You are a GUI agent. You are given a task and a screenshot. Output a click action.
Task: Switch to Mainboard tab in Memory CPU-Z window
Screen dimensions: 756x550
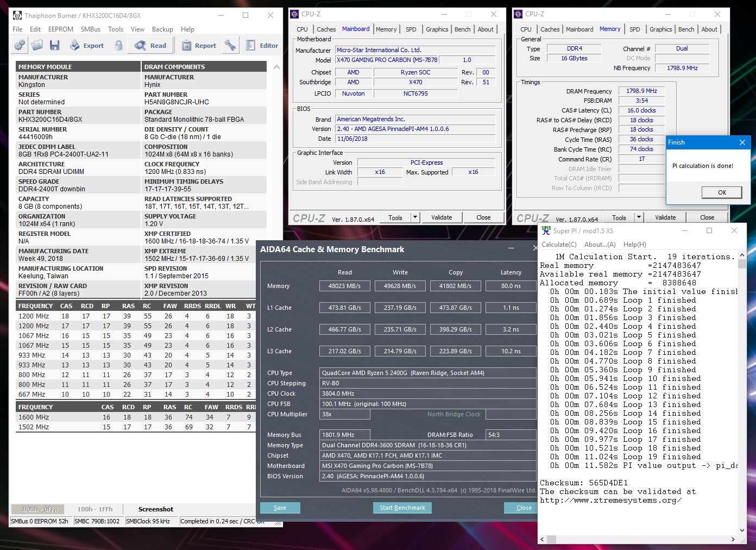(579, 29)
